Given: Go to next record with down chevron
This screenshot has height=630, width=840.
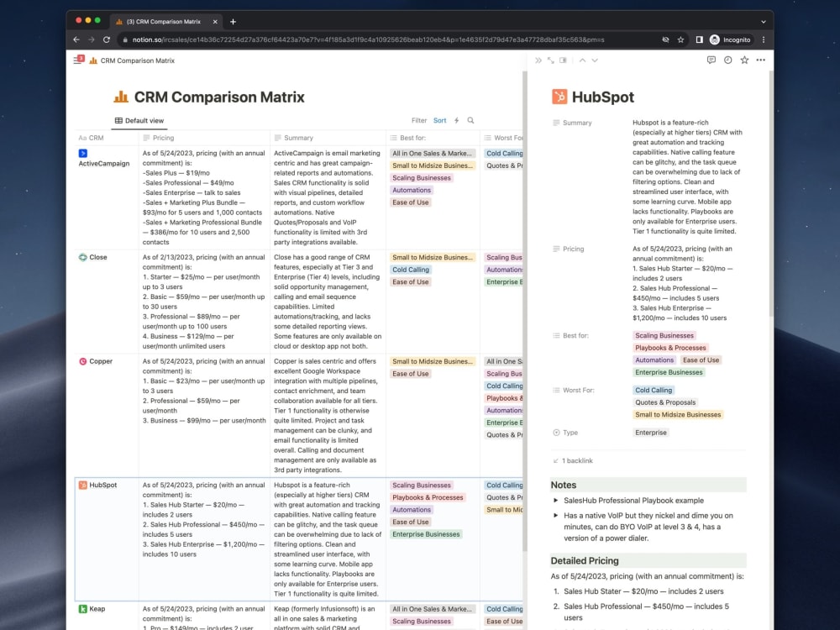Looking at the screenshot, I should pyautogui.click(x=595, y=60).
